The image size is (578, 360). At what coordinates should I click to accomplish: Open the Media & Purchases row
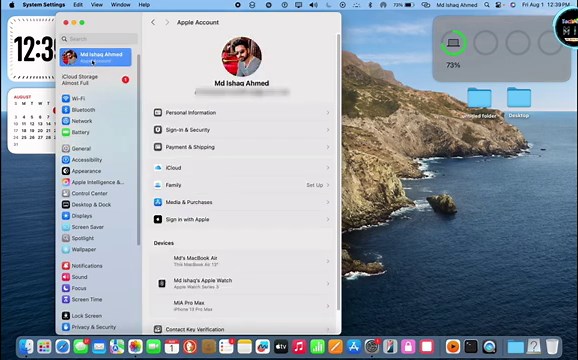(x=241, y=202)
